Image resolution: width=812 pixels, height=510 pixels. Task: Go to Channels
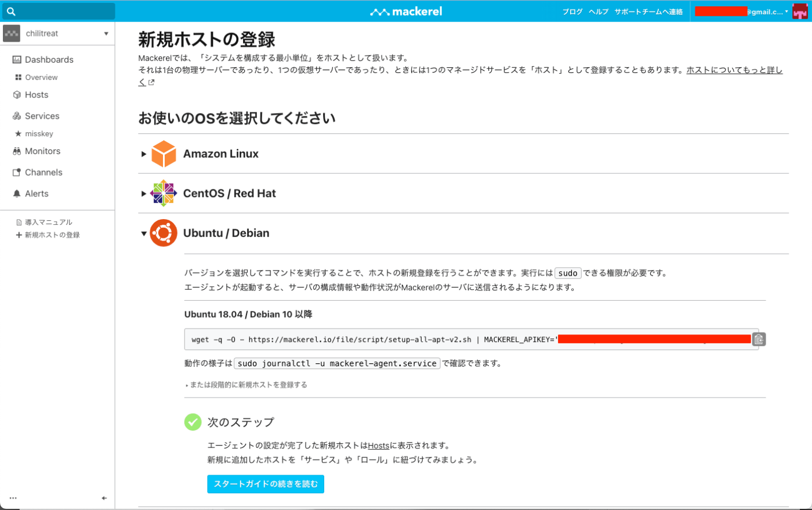coord(43,173)
